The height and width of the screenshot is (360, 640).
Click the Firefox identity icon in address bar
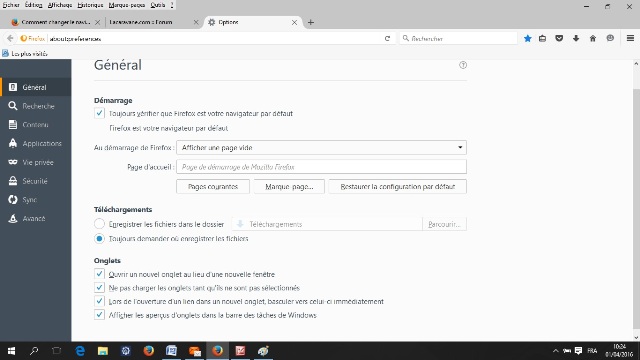coord(32,38)
